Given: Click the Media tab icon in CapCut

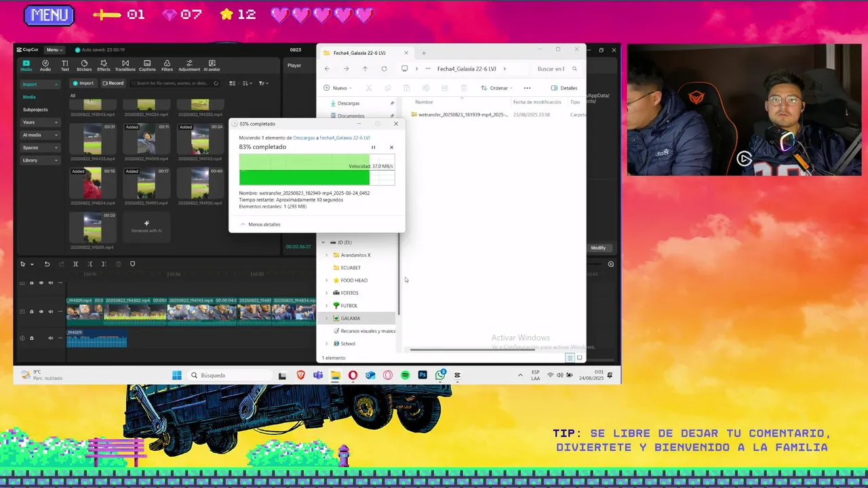Looking at the screenshot, I should (x=26, y=66).
